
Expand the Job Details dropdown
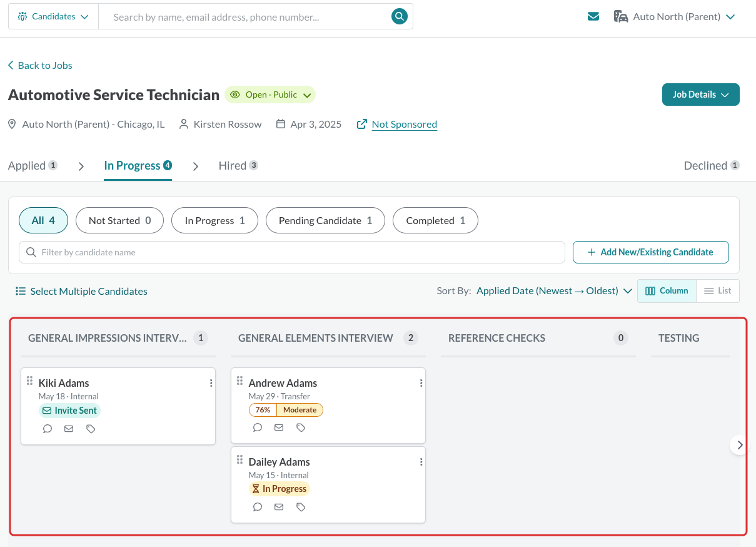701,95
